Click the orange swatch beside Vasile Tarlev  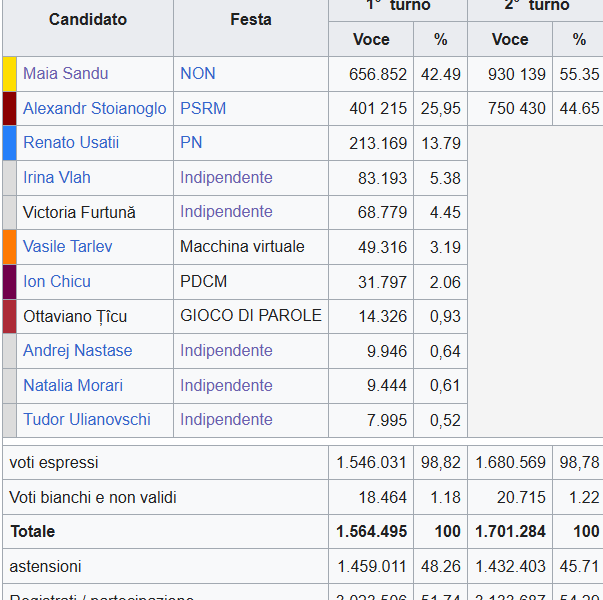pos(10,247)
